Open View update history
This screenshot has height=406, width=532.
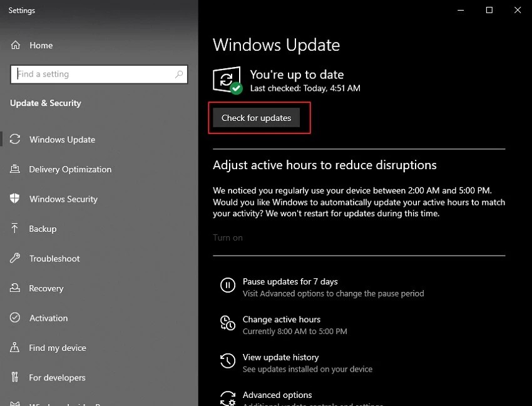click(x=281, y=357)
